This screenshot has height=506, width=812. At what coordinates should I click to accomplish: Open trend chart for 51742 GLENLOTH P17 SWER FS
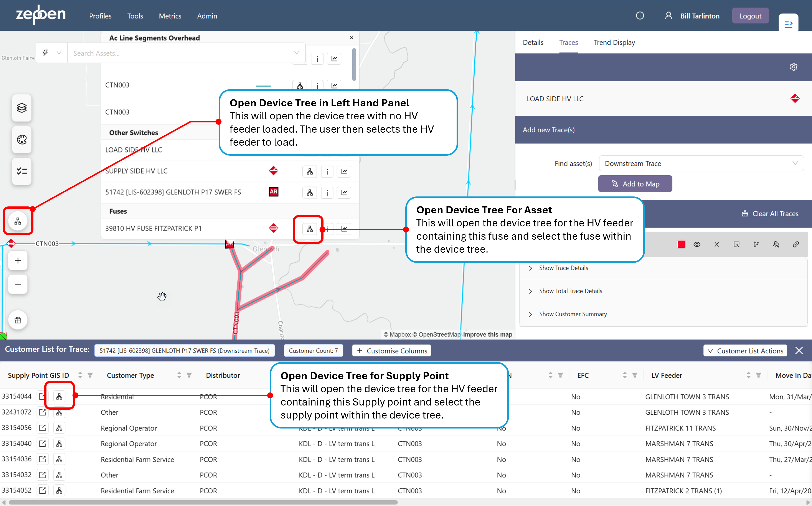point(344,192)
